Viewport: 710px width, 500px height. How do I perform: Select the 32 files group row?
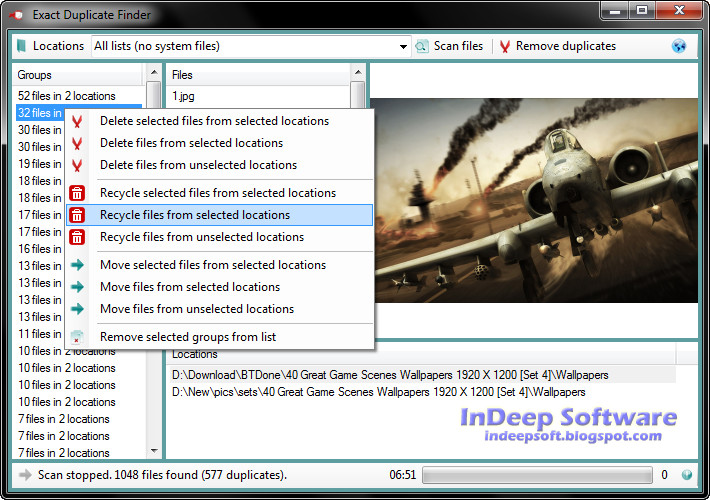(40, 113)
